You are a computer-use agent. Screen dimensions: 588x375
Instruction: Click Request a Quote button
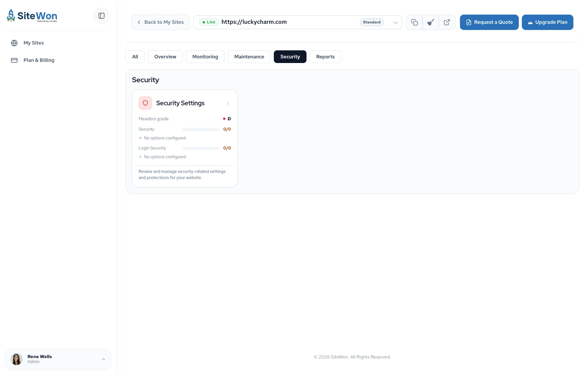489,22
